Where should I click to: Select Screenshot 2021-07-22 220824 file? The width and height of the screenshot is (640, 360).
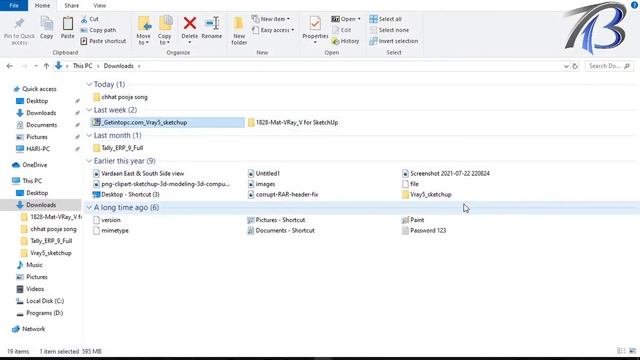coord(446,173)
